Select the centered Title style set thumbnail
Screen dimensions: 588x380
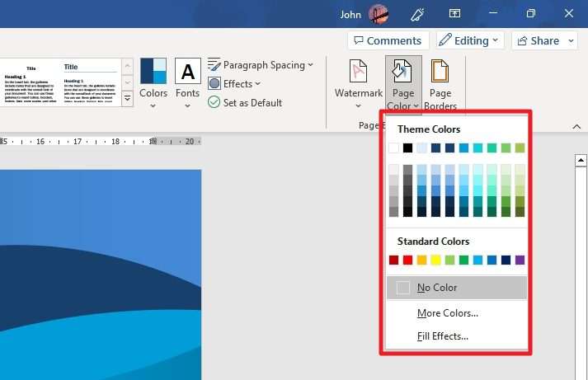pos(31,83)
